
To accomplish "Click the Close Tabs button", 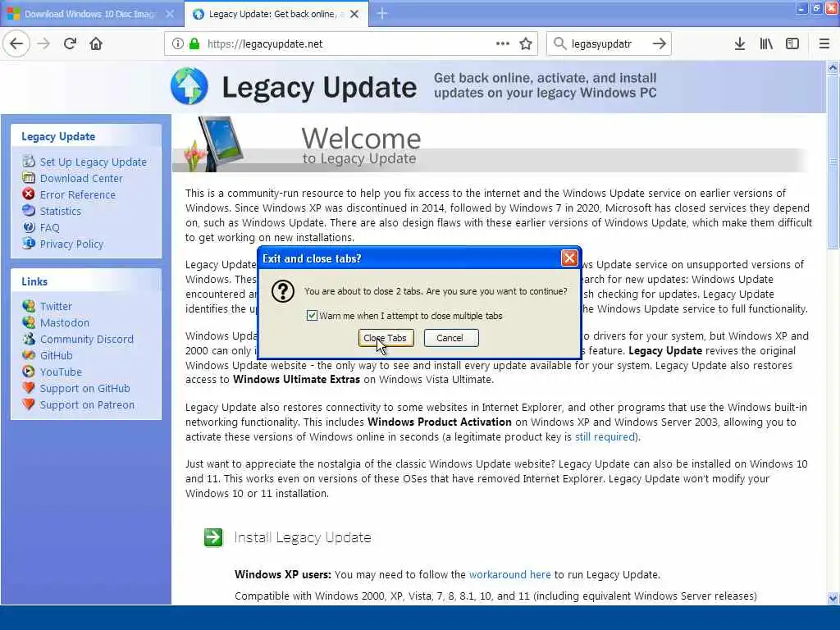I will 386,338.
